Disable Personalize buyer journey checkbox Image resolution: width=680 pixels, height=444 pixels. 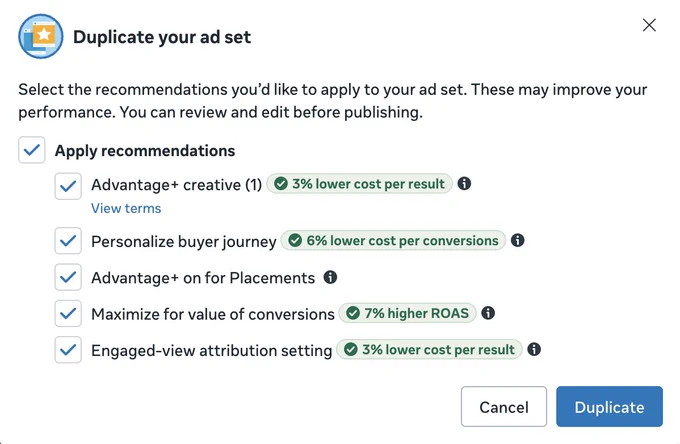pyautogui.click(x=68, y=241)
